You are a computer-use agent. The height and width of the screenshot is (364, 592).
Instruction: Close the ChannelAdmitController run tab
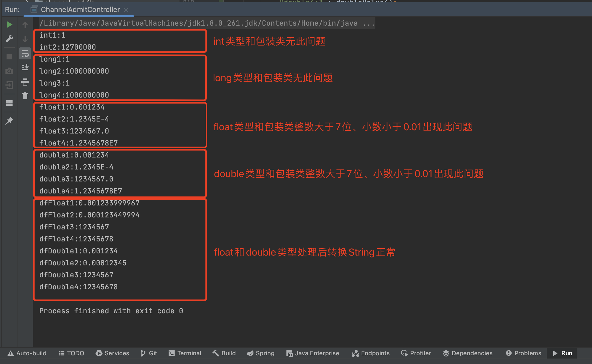[x=126, y=10]
